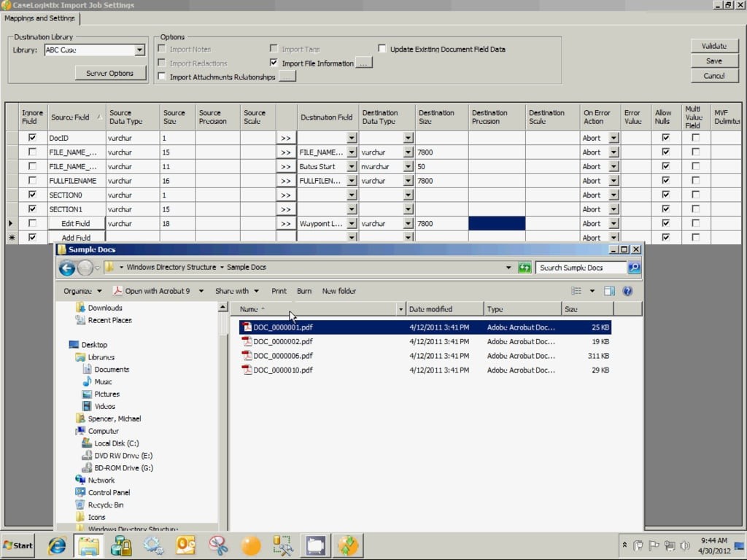This screenshot has height=560, width=747.
Task: Click the Server Options button
Action: pos(109,73)
